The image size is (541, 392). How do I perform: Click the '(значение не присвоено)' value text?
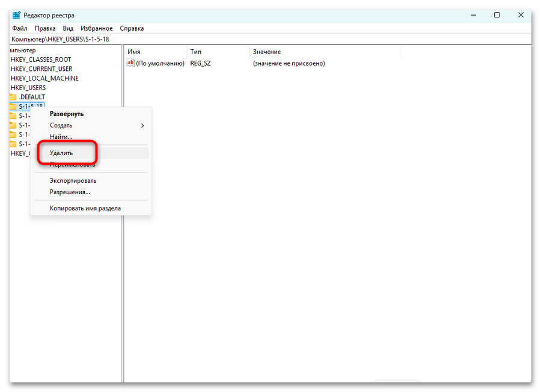tap(289, 63)
